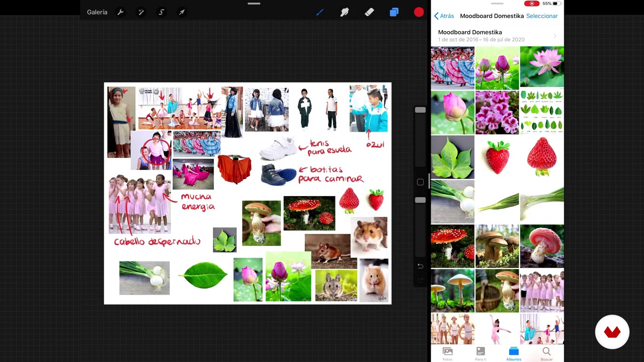Tap the 'botitas para caminar' handwritten note
Image resolution: width=644 pixels, height=362 pixels.
coord(332,174)
